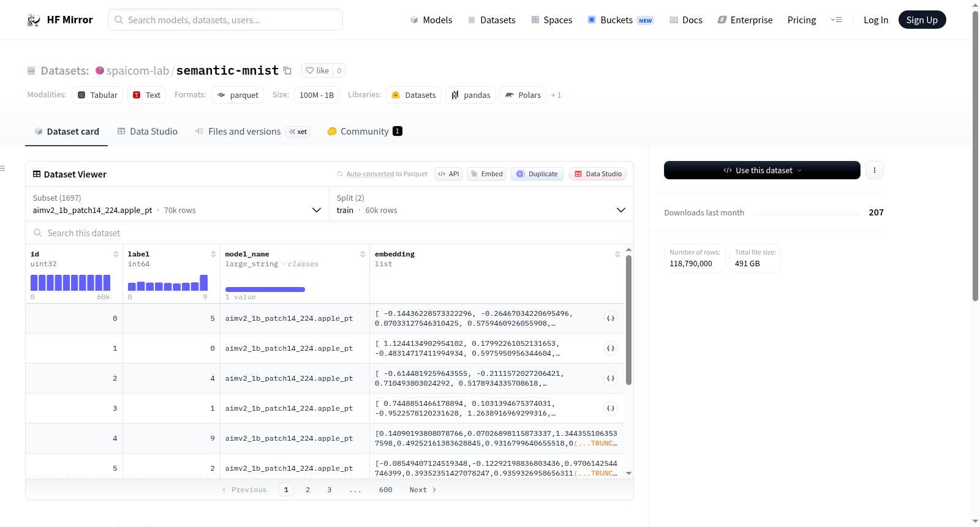
Task: Open the three-dot menu beside Use this dataset
Action: click(x=875, y=170)
